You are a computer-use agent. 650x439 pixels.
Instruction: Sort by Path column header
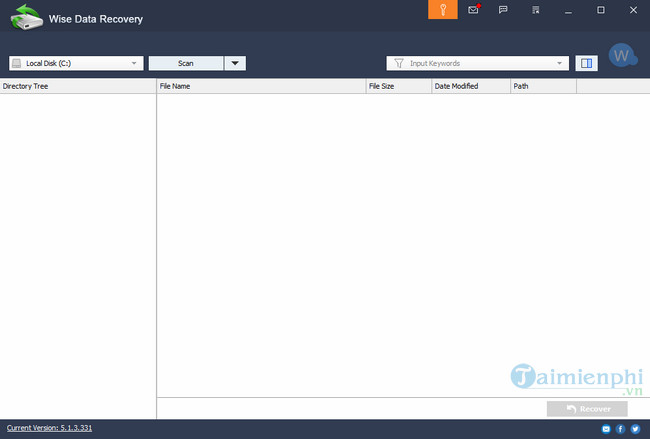coord(543,86)
